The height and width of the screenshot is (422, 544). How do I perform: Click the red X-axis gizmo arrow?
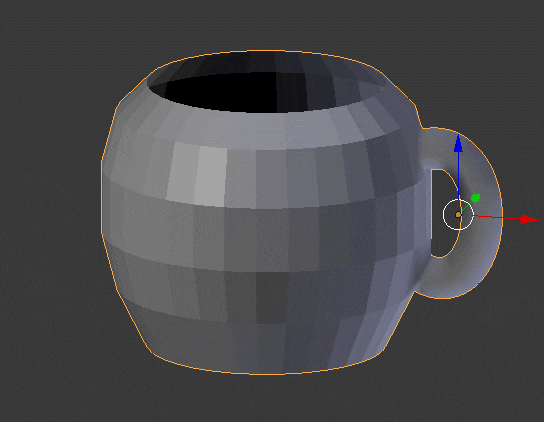point(529,219)
